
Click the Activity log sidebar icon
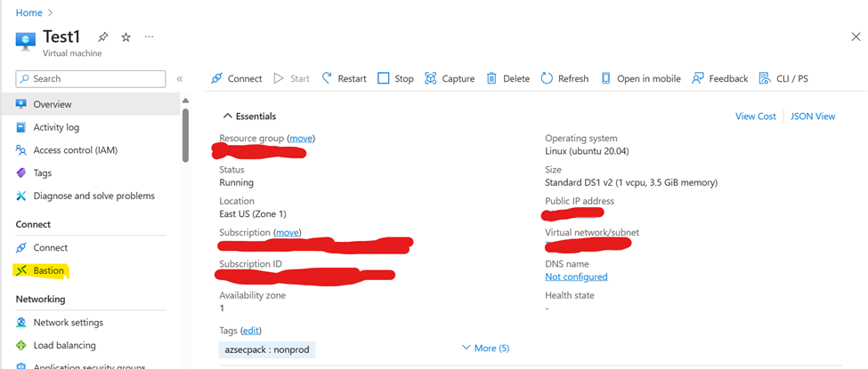[x=21, y=127]
